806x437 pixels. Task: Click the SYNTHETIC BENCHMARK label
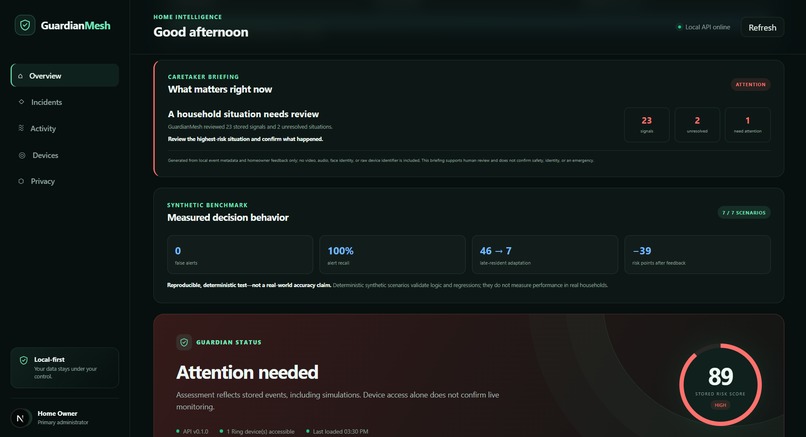click(207, 205)
